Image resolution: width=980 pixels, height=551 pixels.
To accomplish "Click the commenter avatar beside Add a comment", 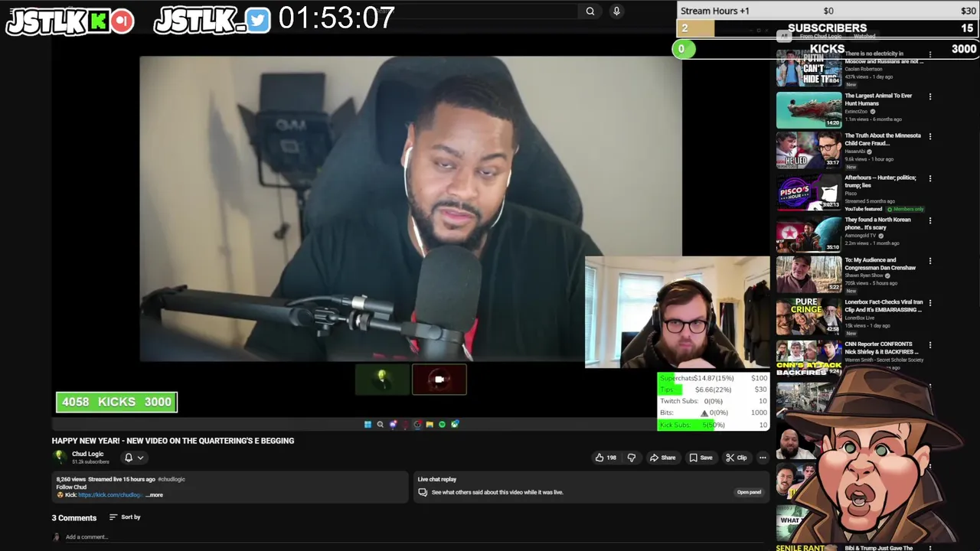I will coord(56,537).
